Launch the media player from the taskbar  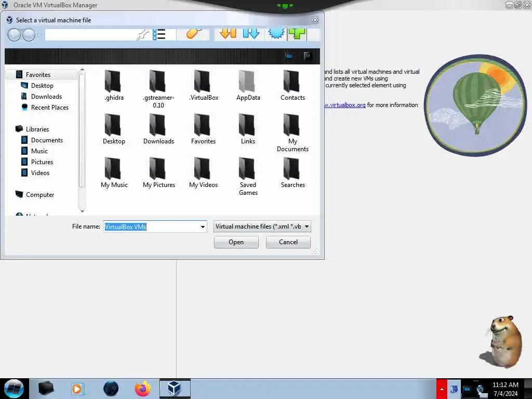(x=77, y=389)
